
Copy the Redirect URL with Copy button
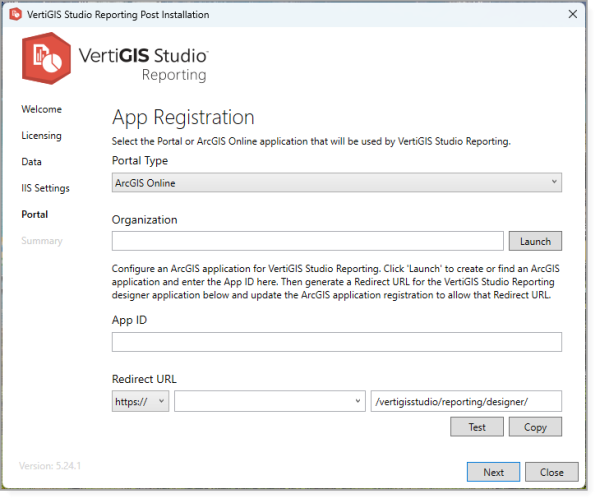[535, 427]
